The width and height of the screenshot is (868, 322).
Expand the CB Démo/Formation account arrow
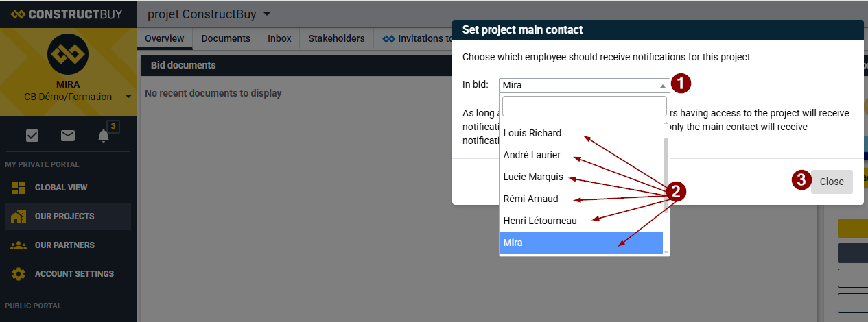pos(128,97)
